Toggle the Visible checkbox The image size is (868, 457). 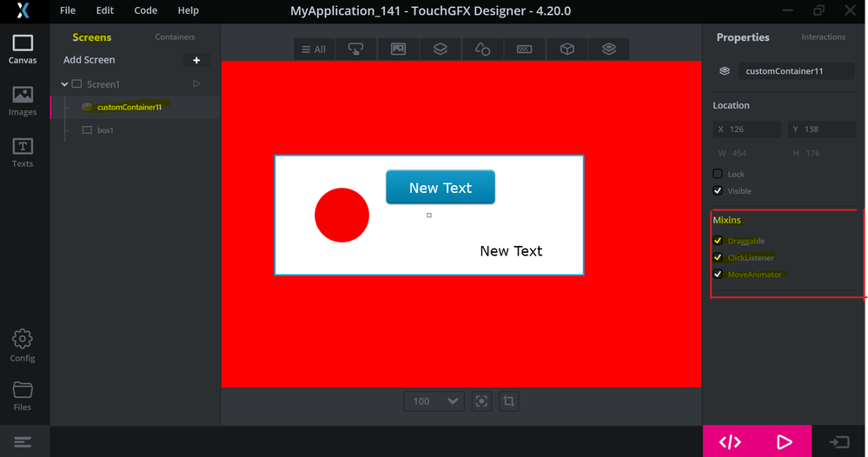[x=718, y=191]
